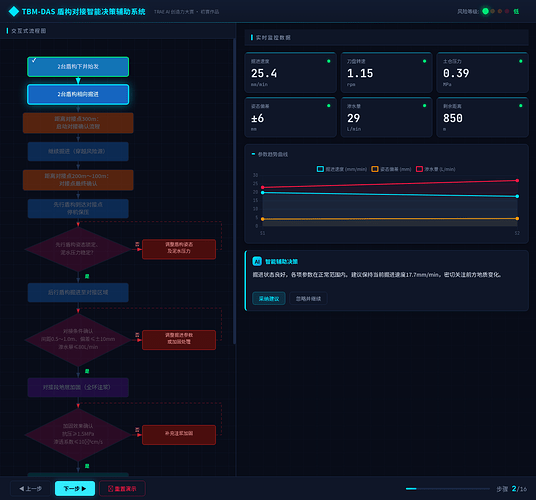Image resolution: width=536 pixels, height=500 pixels.
Task: Click the 29 L/min metric card
Action: pyautogui.click(x=387, y=117)
